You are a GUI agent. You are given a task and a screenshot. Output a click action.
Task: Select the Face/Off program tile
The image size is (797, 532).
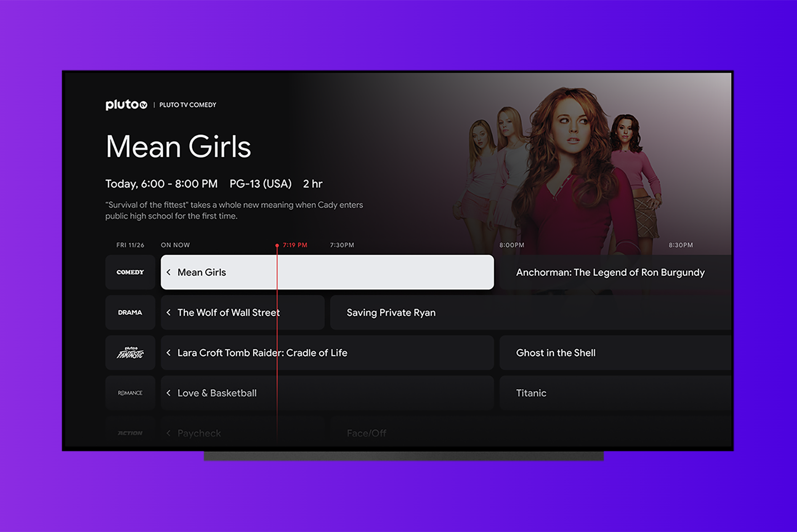tap(367, 433)
